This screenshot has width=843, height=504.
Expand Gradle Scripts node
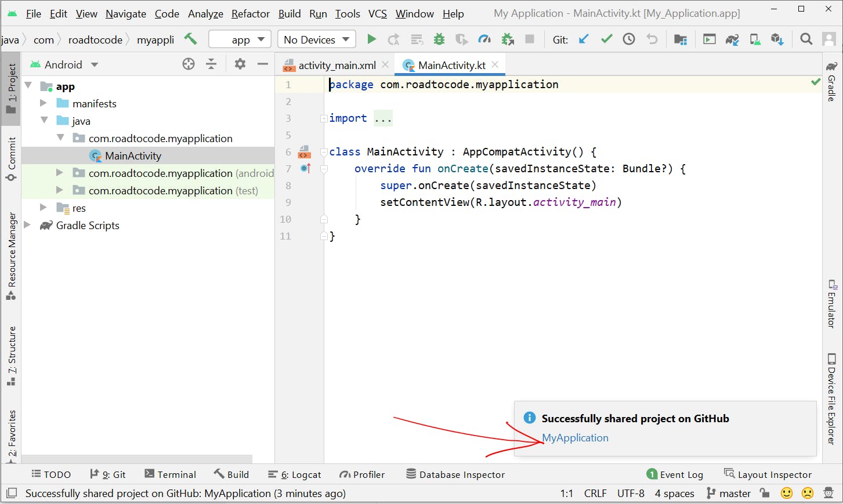(x=27, y=225)
